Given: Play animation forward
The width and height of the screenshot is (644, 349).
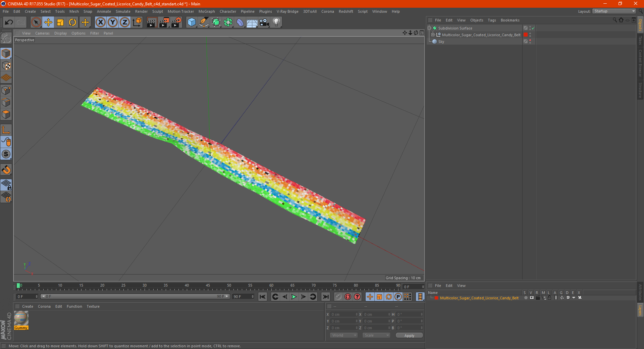Looking at the screenshot, I should (x=294, y=297).
